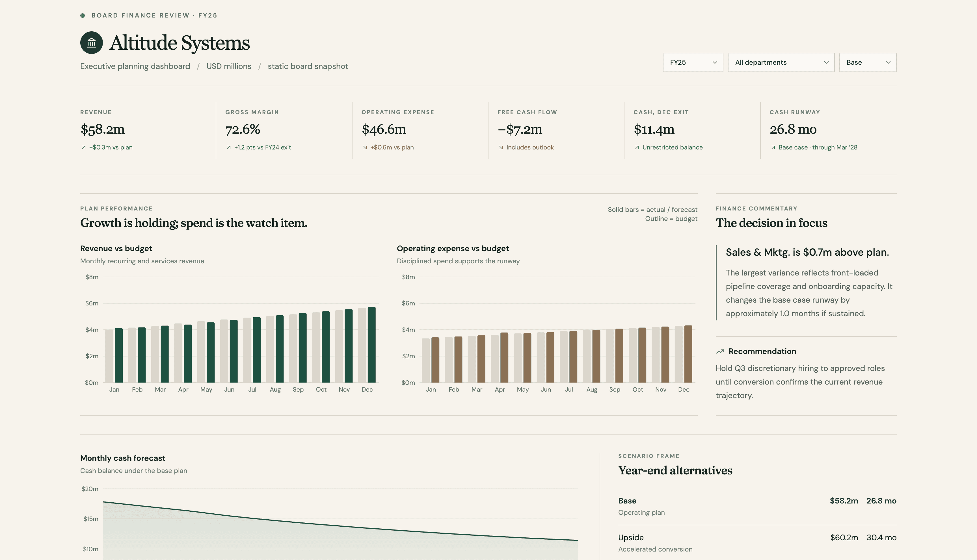Click the Recommendation label
Viewport: 977px width, 560px height.
(762, 351)
